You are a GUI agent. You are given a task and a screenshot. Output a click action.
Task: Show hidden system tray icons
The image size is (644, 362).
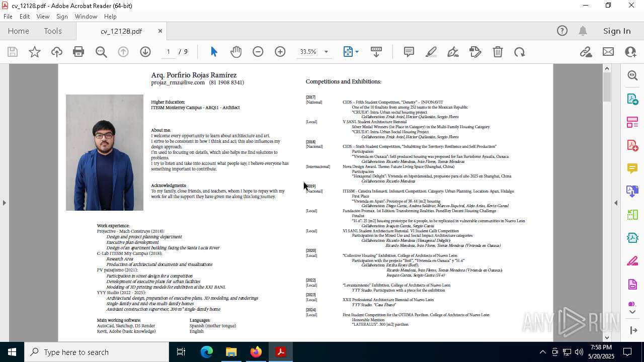point(542,352)
